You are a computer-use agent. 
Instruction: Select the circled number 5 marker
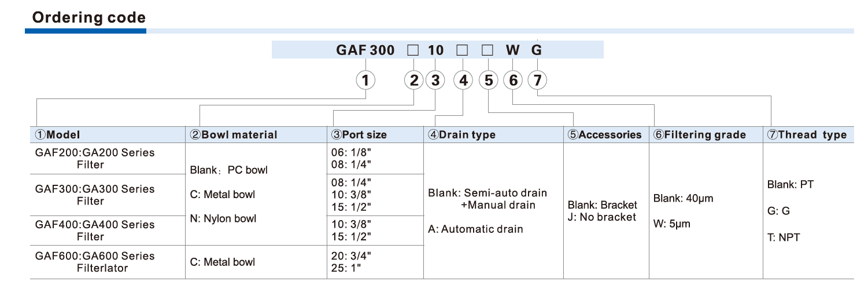489,81
